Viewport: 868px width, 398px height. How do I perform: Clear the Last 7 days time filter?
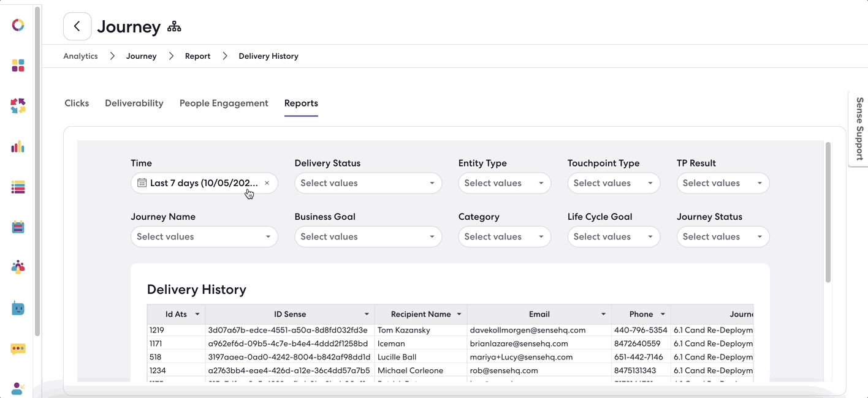click(267, 183)
